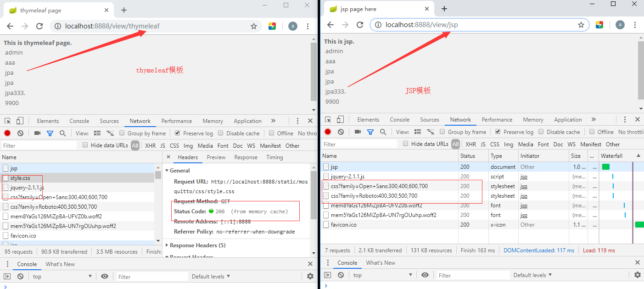Enable Disable cache in the right DevTools

tap(542, 132)
